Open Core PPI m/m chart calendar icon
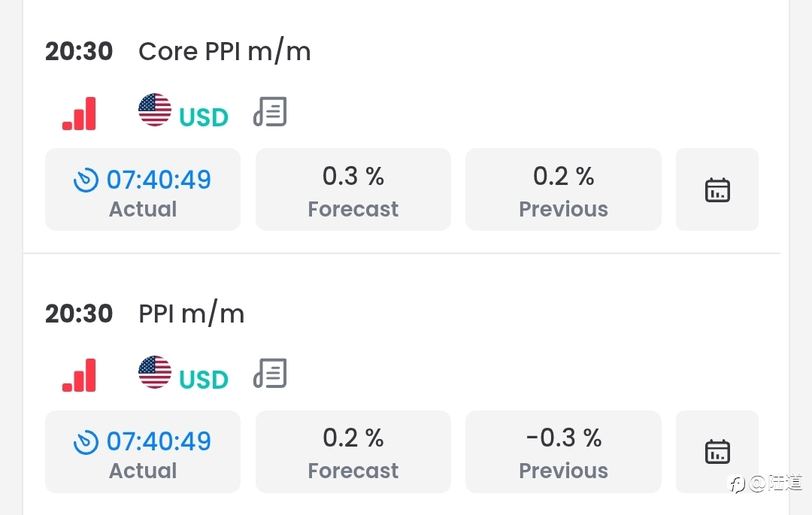This screenshot has height=515, width=812. (x=717, y=189)
